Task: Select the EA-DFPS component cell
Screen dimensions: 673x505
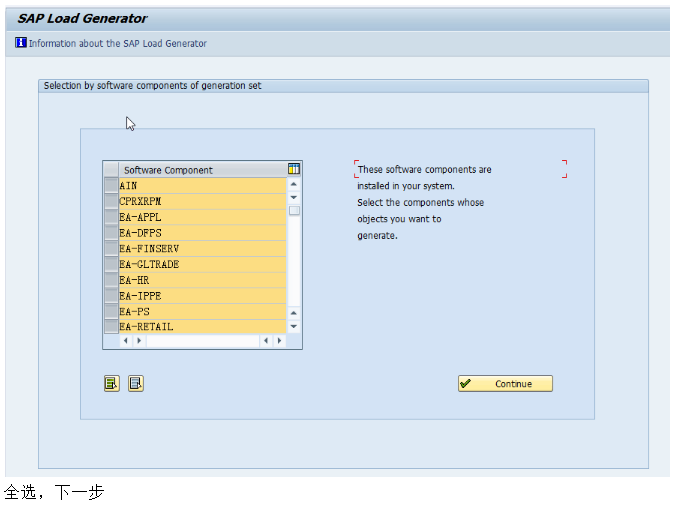Action: pyautogui.click(x=200, y=233)
